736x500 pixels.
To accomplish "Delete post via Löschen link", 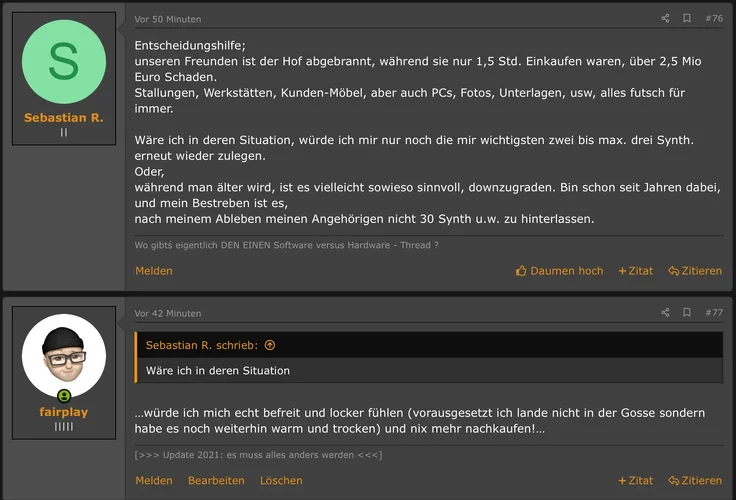I will click(281, 481).
